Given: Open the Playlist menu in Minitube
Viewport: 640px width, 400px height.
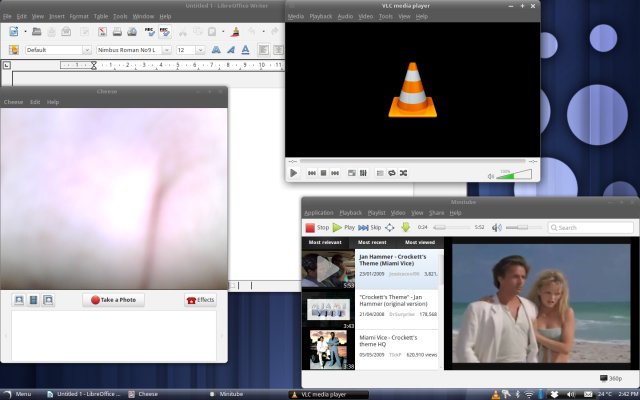Looking at the screenshot, I should 376,212.
